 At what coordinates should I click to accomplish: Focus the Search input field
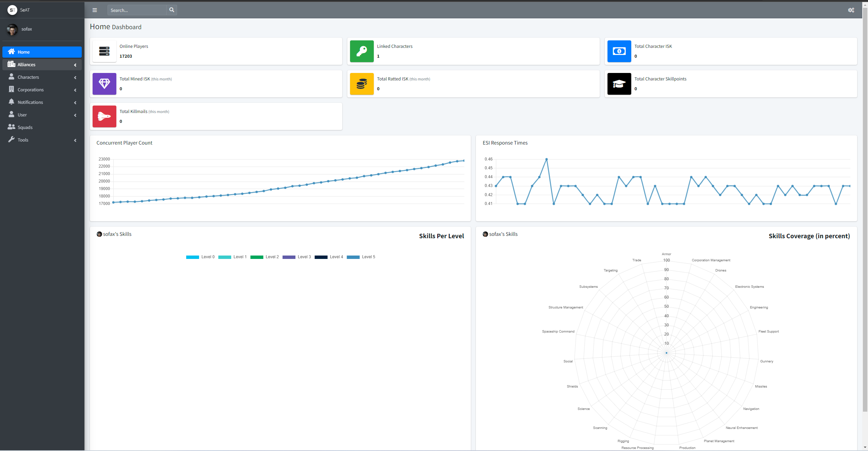[137, 10]
